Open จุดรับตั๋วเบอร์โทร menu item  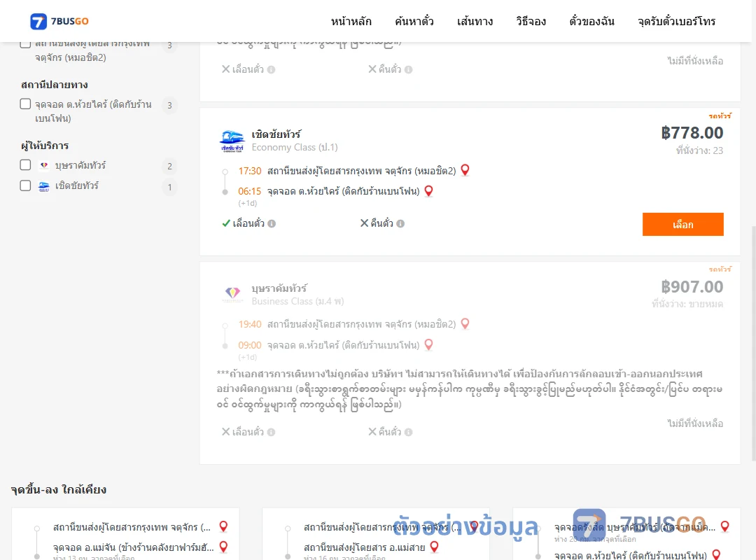(676, 21)
